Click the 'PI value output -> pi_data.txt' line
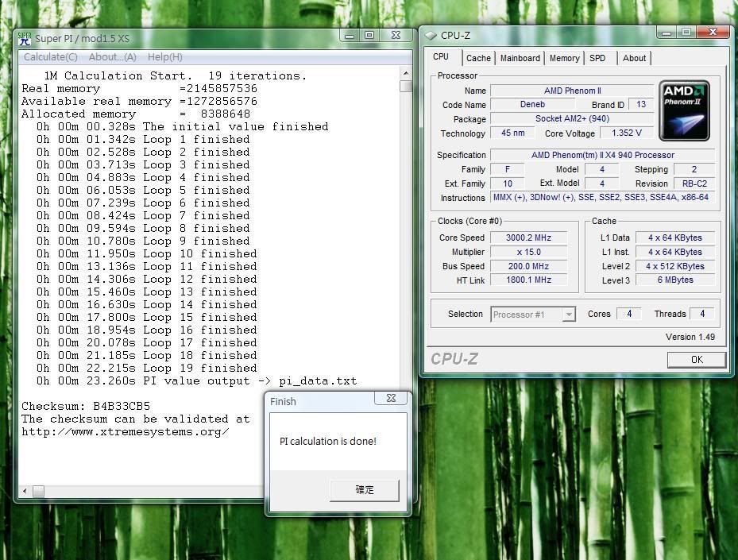Screen dimensions: 738x560 pyautogui.click(x=250, y=380)
